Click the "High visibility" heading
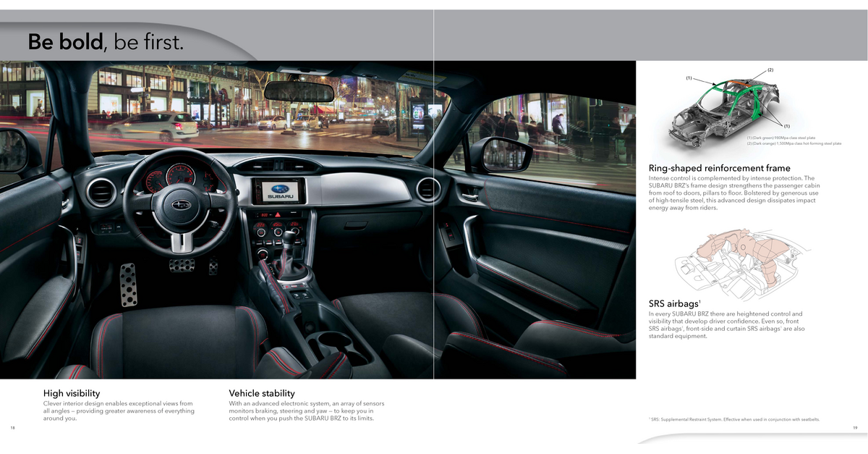Viewport: 868px width, 454px height. 72,393
